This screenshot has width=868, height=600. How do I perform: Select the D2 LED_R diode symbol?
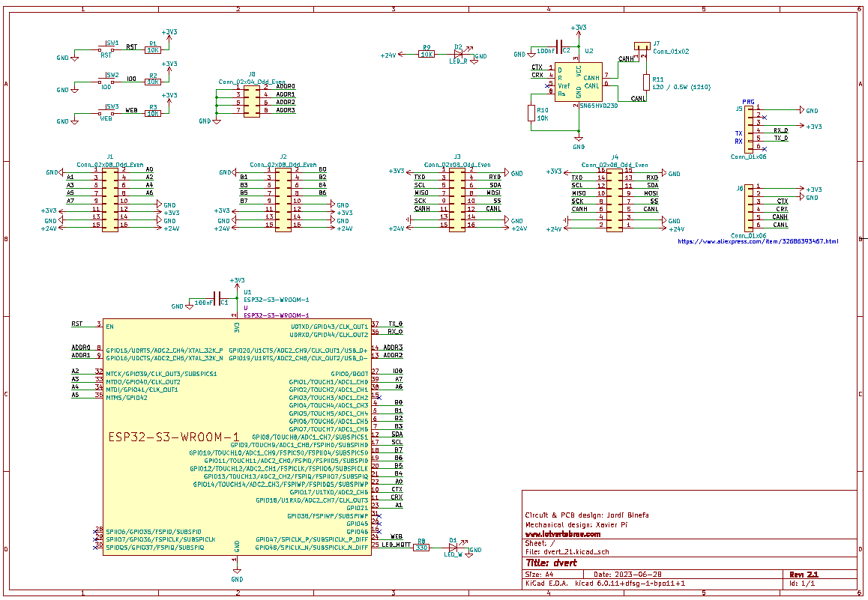[459, 54]
